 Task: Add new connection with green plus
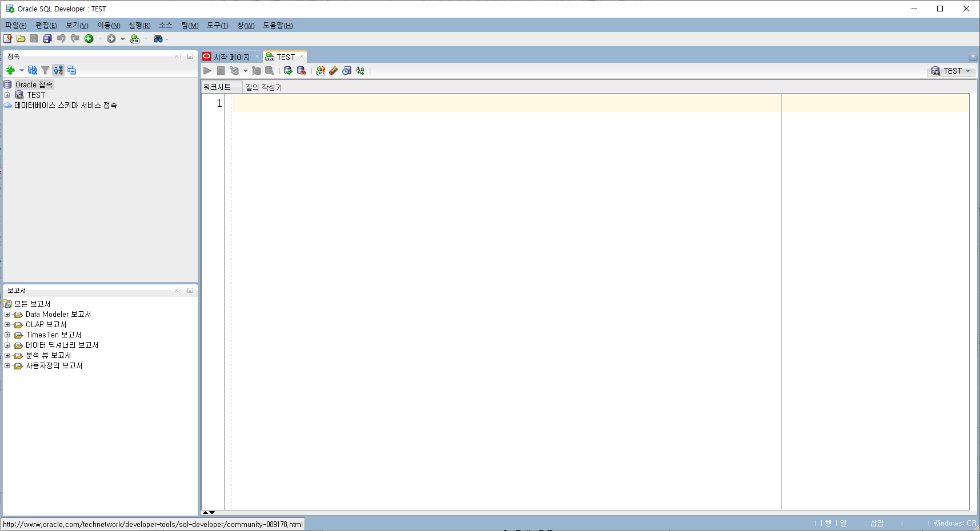coord(10,70)
